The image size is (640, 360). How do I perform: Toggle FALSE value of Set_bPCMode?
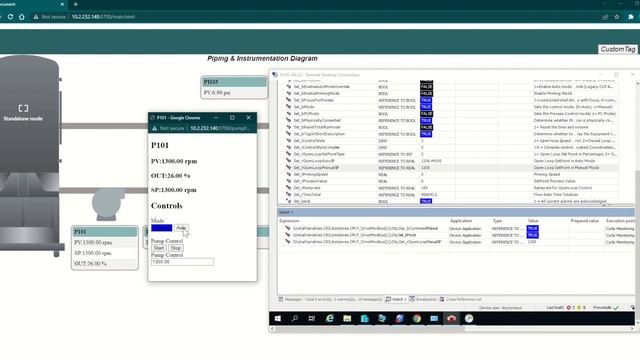click(x=426, y=113)
